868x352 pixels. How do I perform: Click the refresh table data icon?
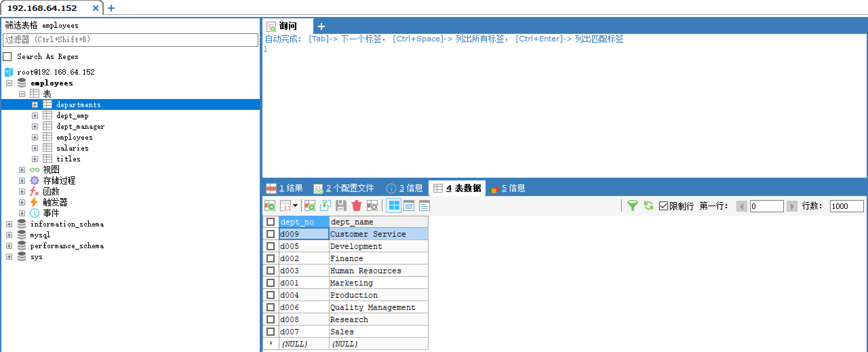tap(648, 206)
